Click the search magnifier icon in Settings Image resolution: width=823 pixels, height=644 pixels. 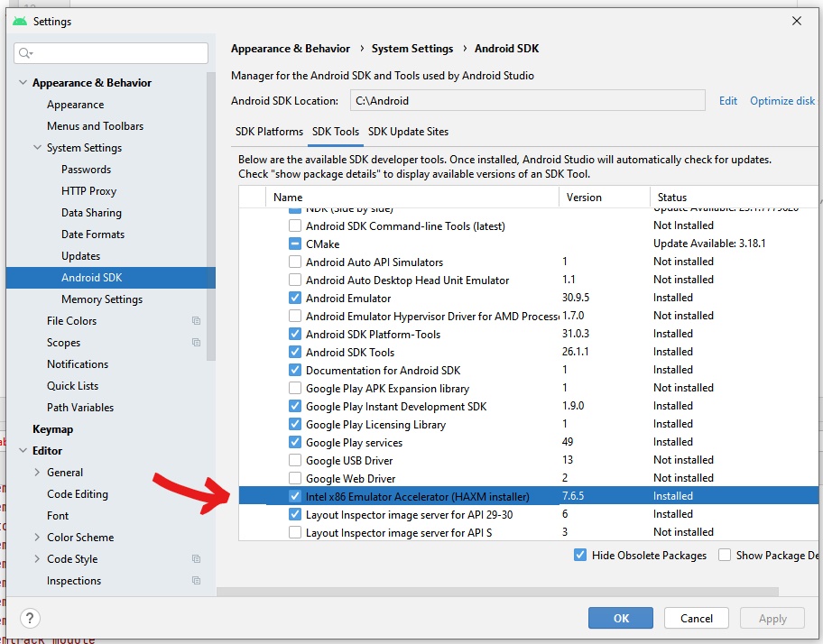tap(24, 53)
